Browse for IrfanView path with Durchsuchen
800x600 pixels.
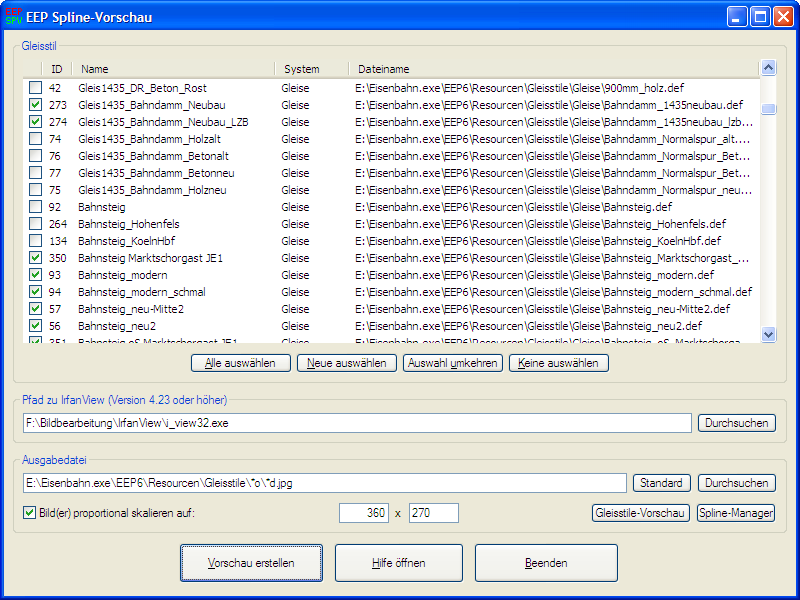pyautogui.click(x=736, y=423)
